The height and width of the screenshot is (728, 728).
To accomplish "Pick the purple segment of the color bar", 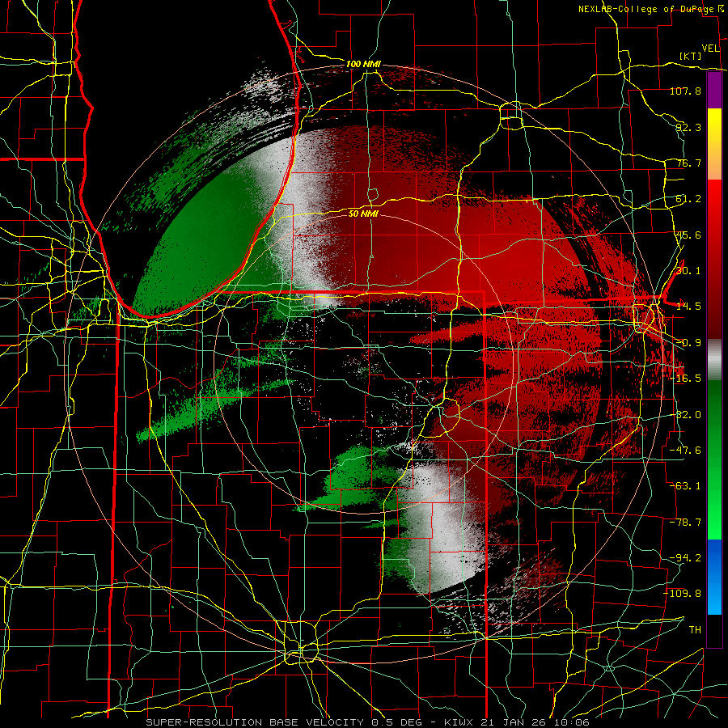I will pyautogui.click(x=714, y=90).
